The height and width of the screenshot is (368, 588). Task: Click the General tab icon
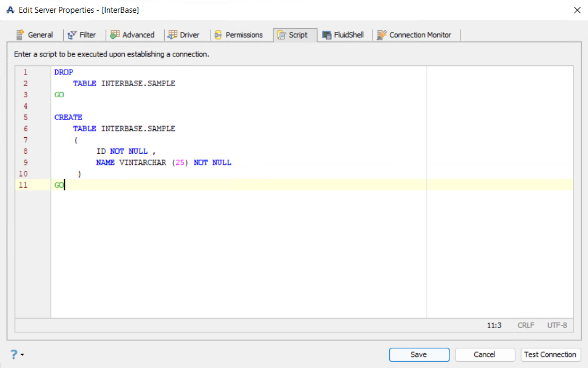(x=20, y=35)
